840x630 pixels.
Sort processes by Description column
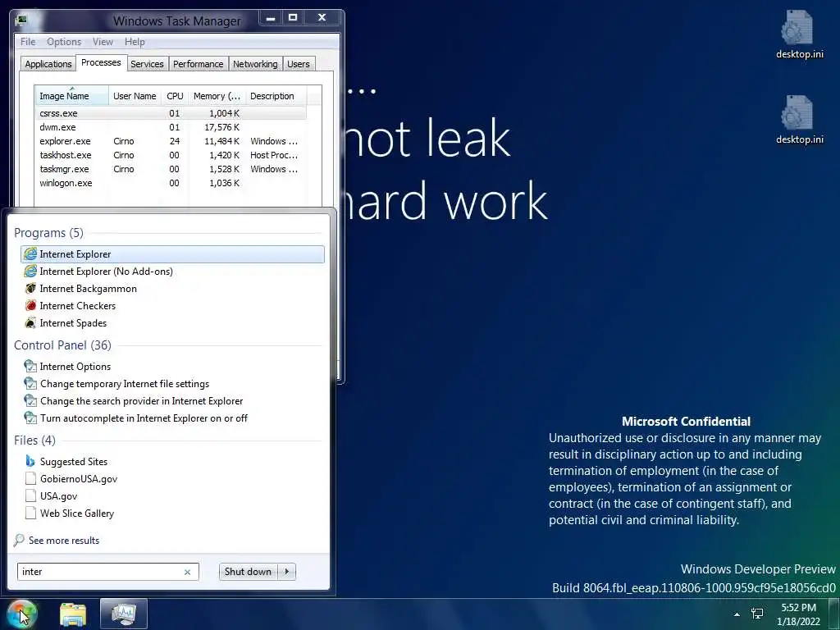coord(276,96)
